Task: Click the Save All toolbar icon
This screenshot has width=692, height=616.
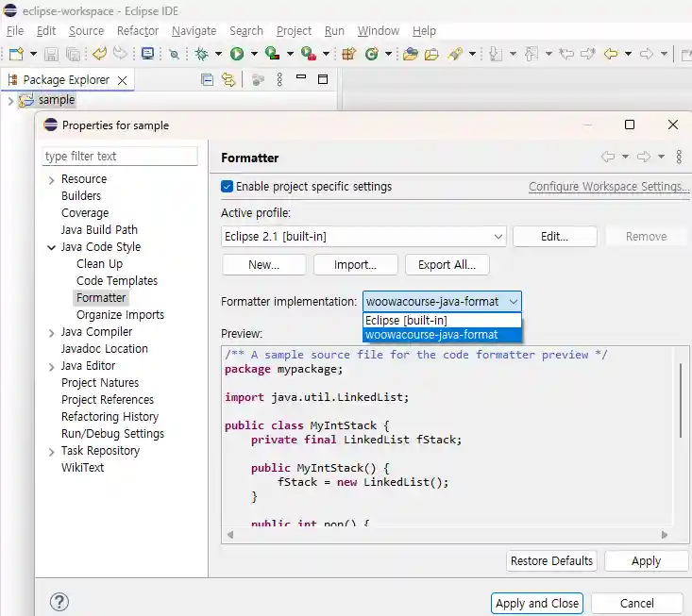Action: tap(73, 54)
